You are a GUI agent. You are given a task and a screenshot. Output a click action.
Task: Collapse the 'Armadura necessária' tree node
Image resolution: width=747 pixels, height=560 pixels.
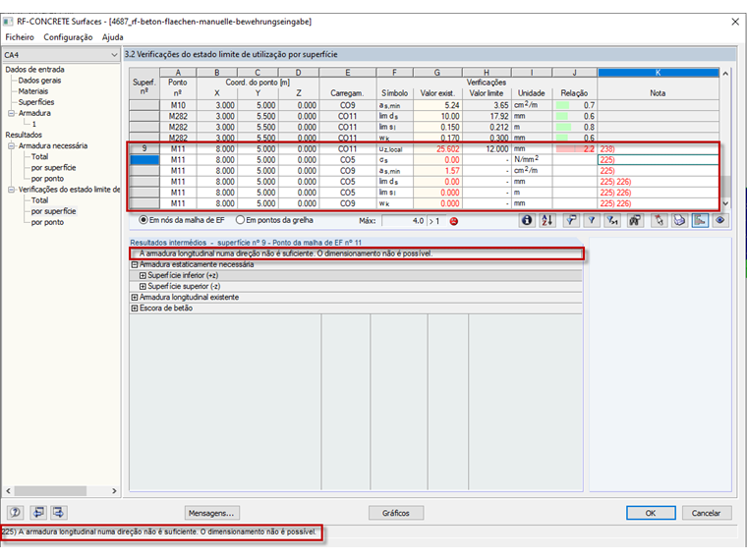11,145
